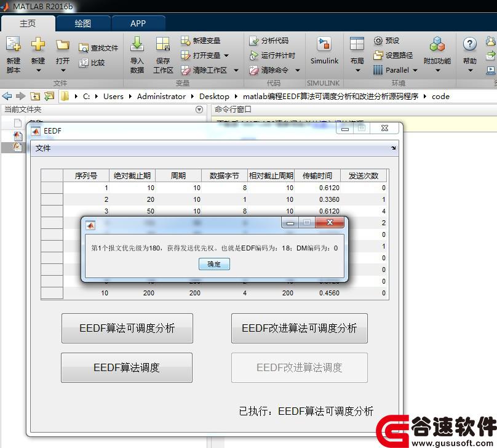Expand the Add-Ons (附加功能) dropdown arrow
Screen dimensions: 497x448
[x=438, y=70]
